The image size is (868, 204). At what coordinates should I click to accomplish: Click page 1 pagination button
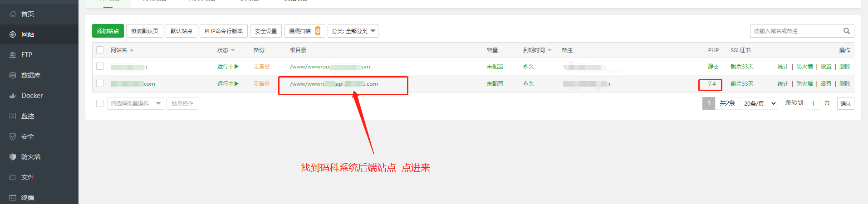709,103
